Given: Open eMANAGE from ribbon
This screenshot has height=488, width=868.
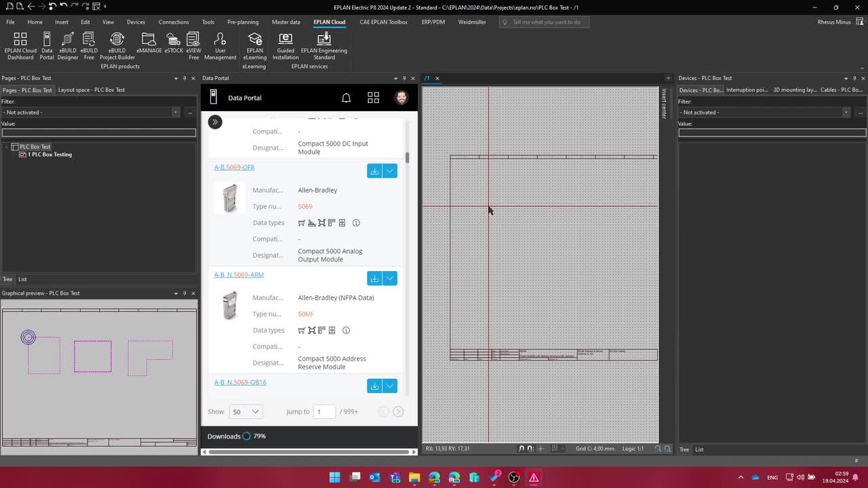Looking at the screenshot, I should [x=149, y=43].
